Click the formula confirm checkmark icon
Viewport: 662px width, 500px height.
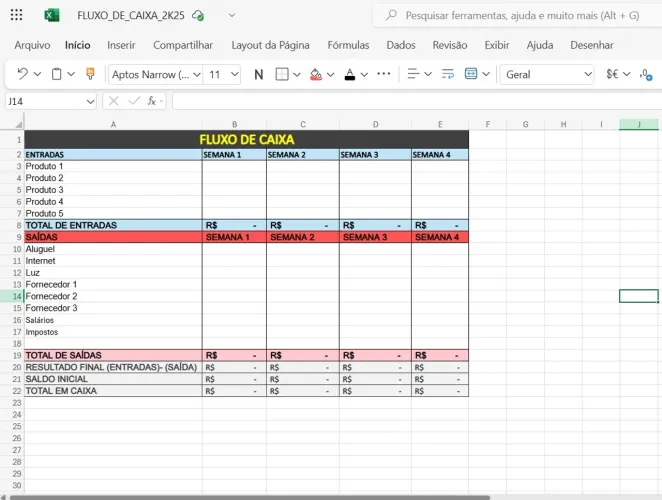pyautogui.click(x=134, y=101)
